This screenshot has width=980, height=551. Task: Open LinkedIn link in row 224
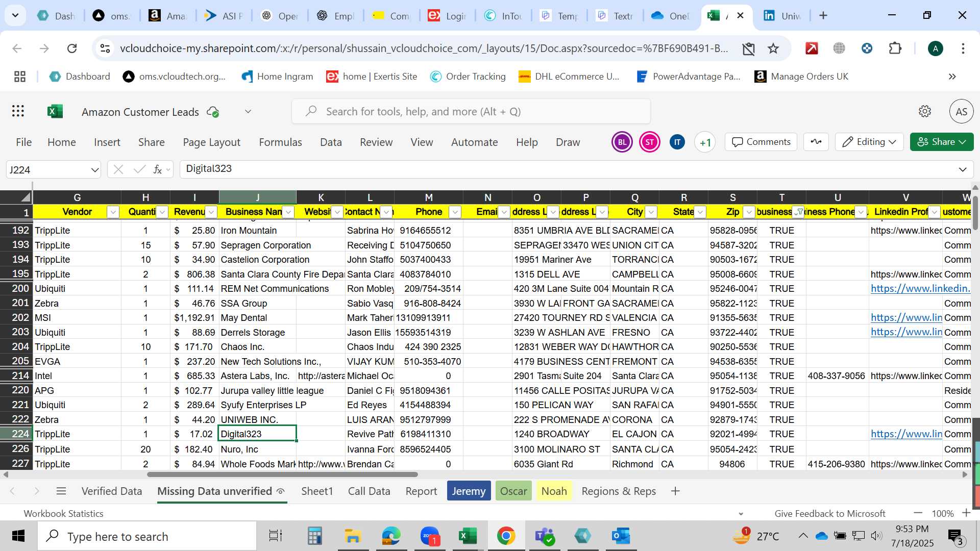tap(906, 434)
